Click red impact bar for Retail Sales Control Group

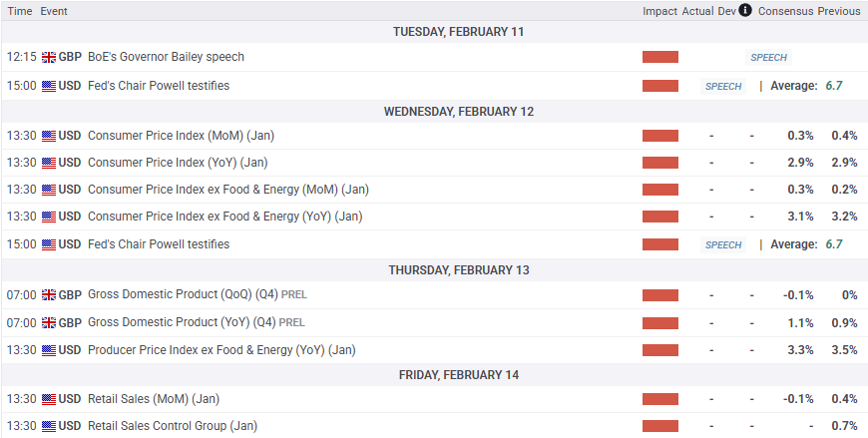tap(659, 426)
